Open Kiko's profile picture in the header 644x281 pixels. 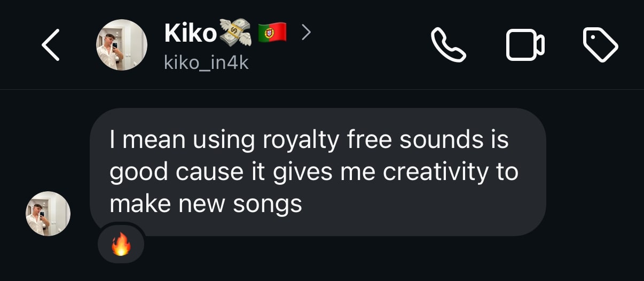121,45
